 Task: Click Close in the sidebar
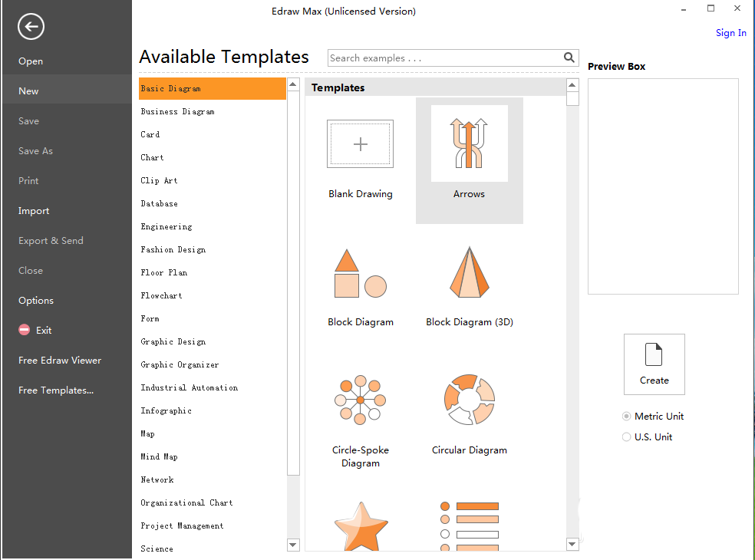coord(31,271)
